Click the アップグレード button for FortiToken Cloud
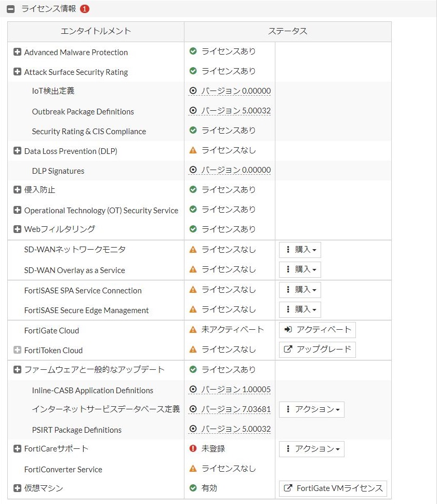 317,350
